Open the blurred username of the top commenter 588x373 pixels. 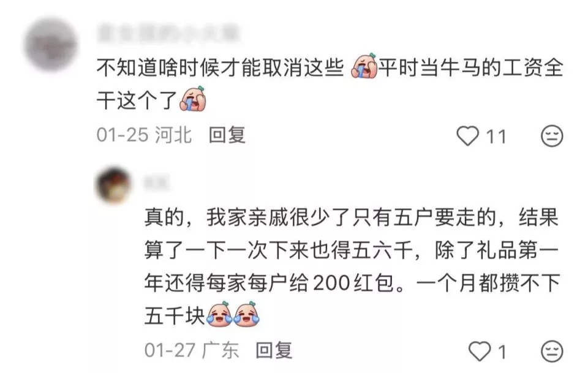tap(168, 33)
